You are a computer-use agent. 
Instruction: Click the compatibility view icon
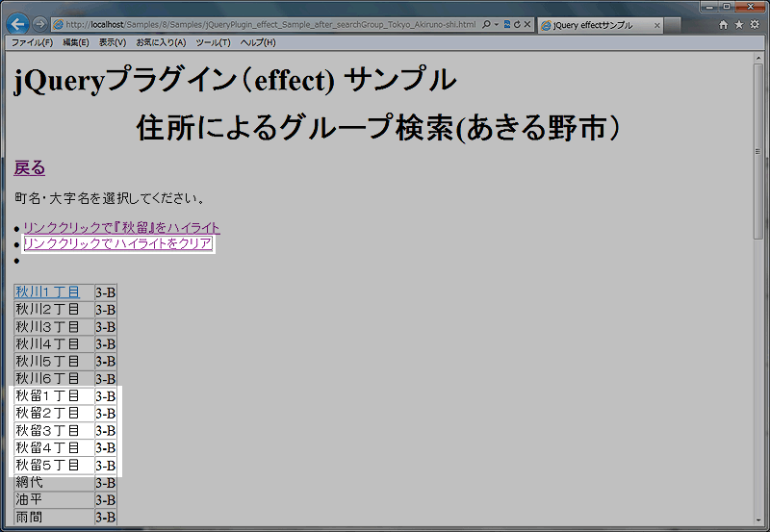coord(507,24)
